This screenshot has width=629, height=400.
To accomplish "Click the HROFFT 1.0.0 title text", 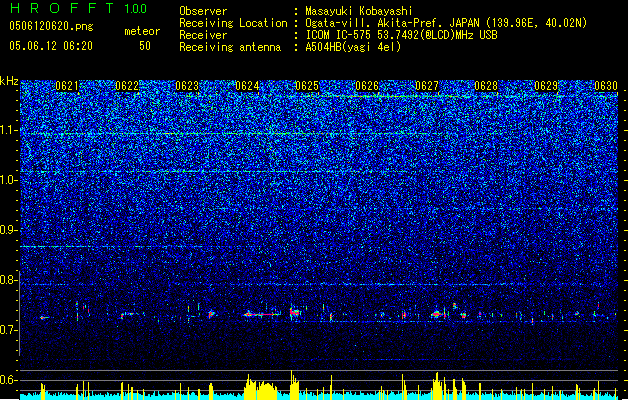I will point(78,8).
